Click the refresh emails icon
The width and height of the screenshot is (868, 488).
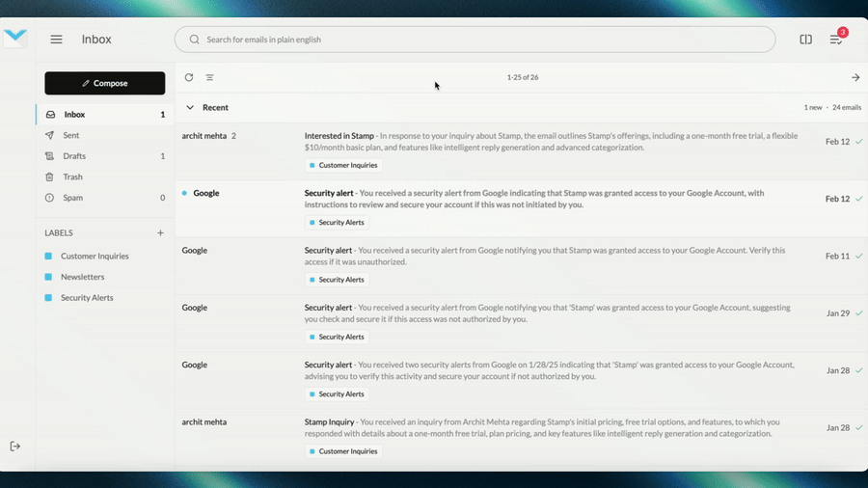pyautogui.click(x=189, y=77)
